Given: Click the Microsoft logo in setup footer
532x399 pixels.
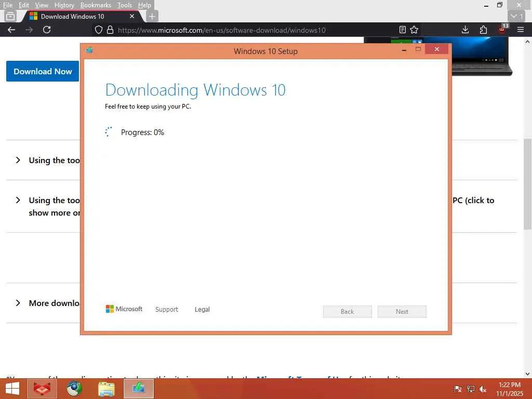Looking at the screenshot, I should click(x=124, y=309).
